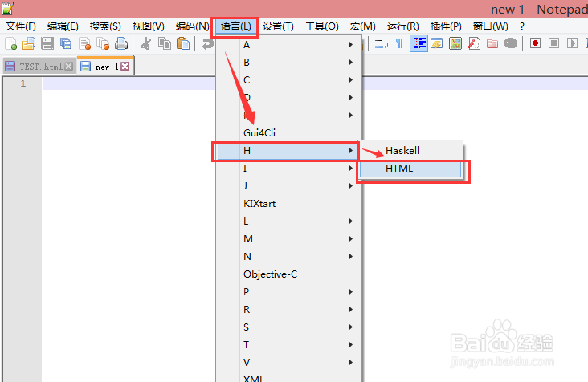
Task: Expand the R language submenu
Action: 288,309
